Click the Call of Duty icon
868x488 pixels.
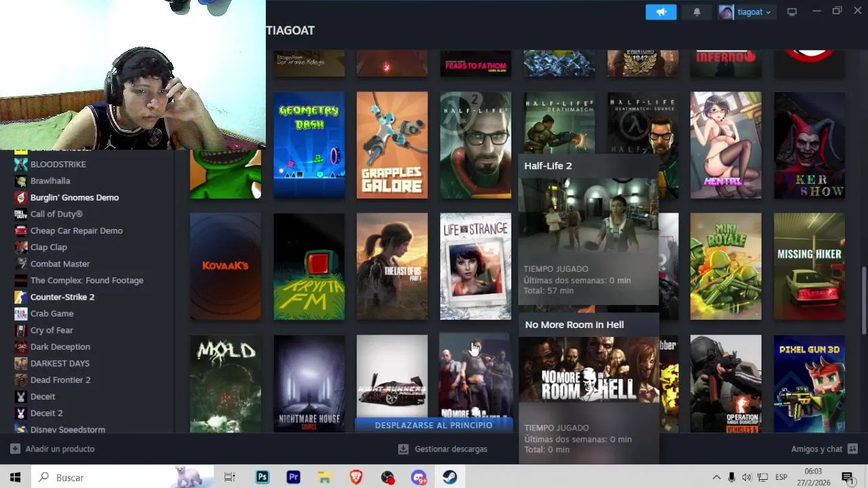click(20, 213)
